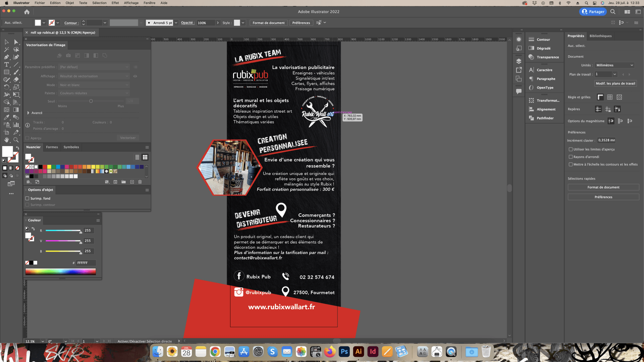Enable Surimp. fond checkbox
This screenshot has height=362, width=644.
click(x=28, y=198)
